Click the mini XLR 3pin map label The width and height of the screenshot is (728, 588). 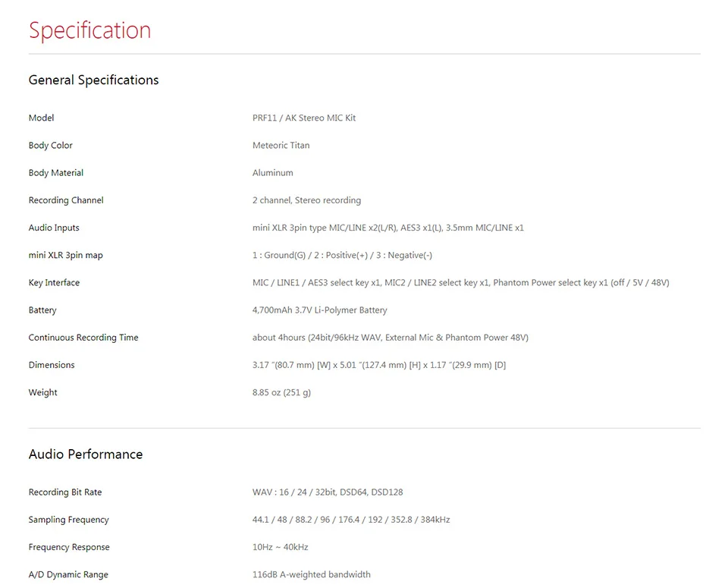pos(66,255)
